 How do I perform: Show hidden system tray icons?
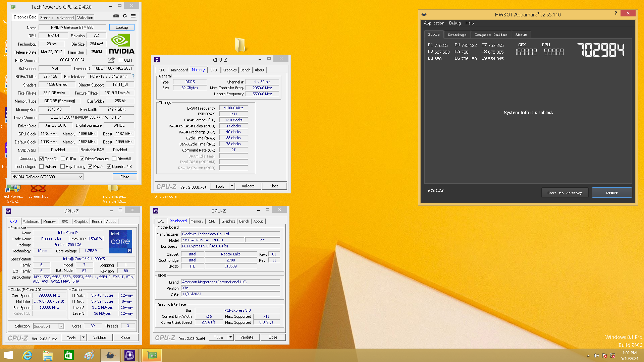588,356
